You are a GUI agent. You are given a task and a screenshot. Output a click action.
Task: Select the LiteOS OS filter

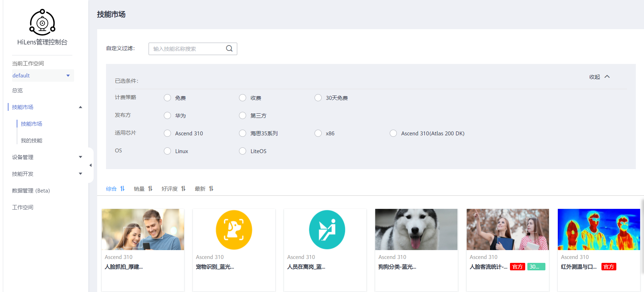pos(243,151)
